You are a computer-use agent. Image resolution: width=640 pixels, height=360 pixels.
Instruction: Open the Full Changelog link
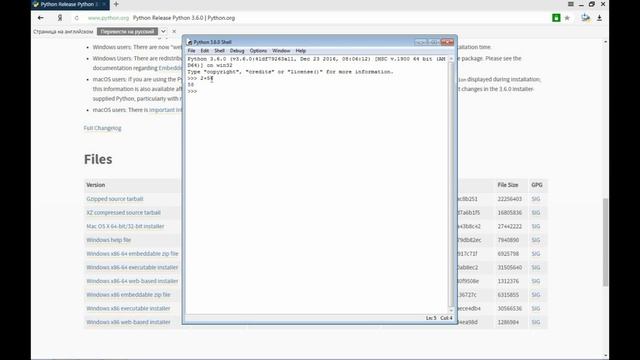[102, 128]
